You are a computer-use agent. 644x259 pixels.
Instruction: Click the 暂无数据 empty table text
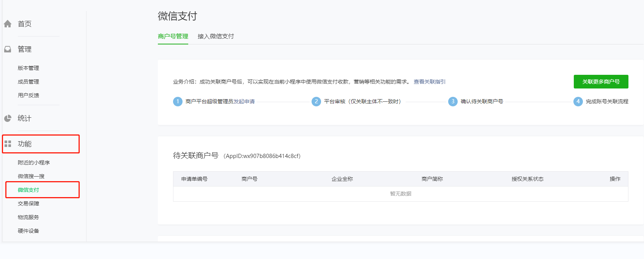click(x=401, y=194)
